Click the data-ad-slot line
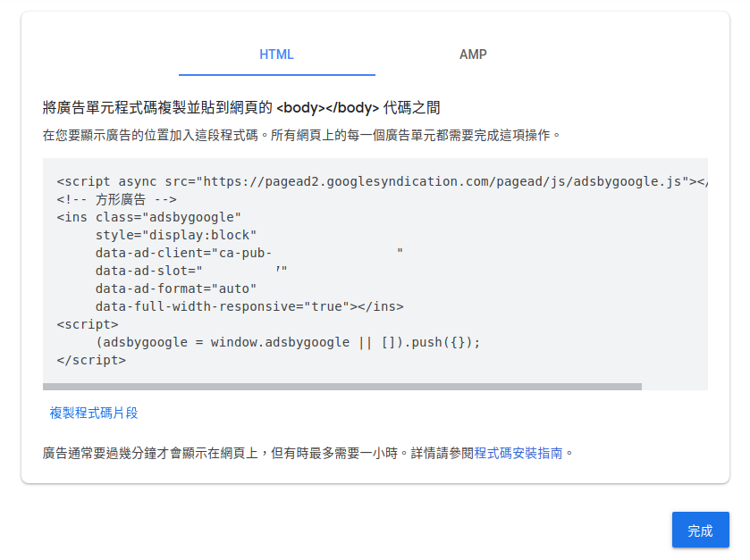 coord(191,271)
